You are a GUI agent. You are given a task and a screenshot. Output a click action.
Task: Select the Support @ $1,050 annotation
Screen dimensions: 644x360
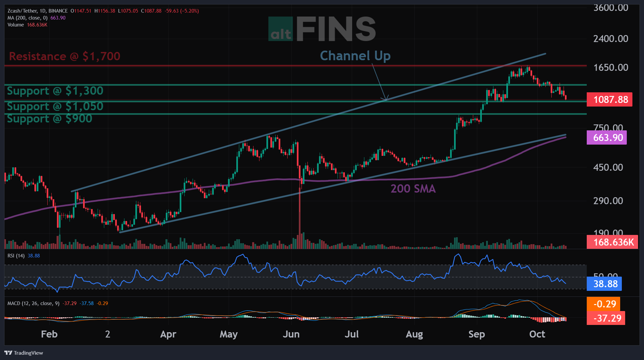click(55, 106)
